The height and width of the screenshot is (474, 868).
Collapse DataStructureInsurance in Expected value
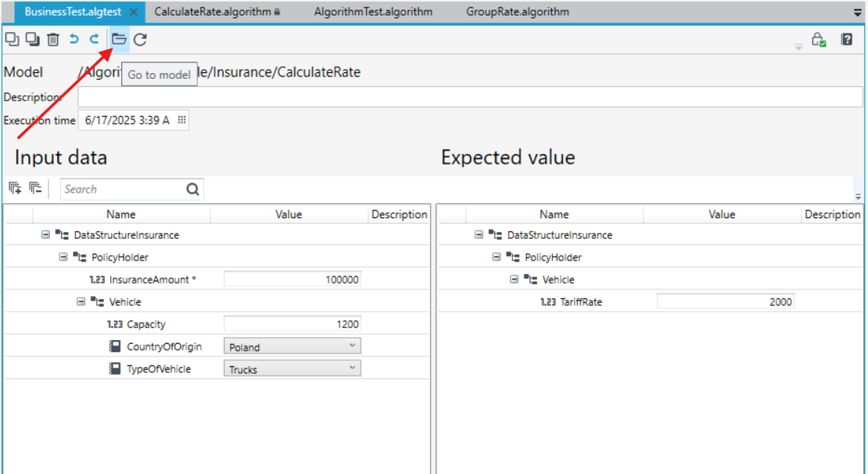pos(479,235)
